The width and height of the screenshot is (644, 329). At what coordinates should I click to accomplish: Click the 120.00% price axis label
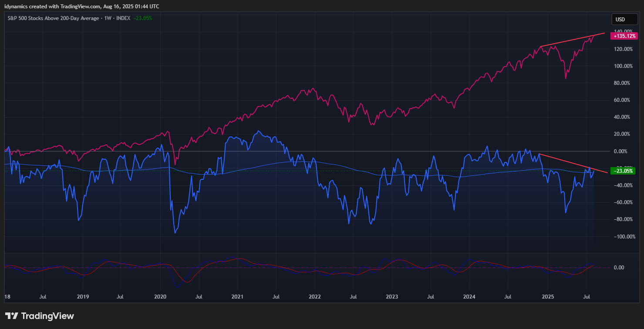point(623,49)
